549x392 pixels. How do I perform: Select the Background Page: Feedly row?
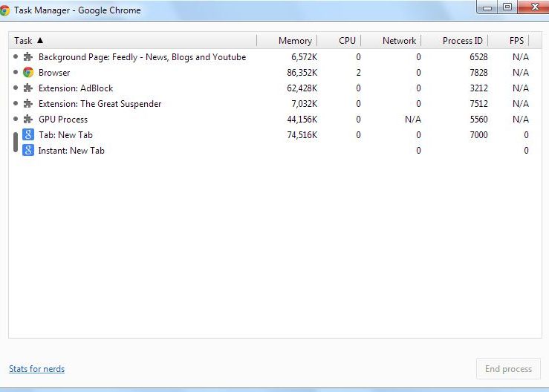275,56
